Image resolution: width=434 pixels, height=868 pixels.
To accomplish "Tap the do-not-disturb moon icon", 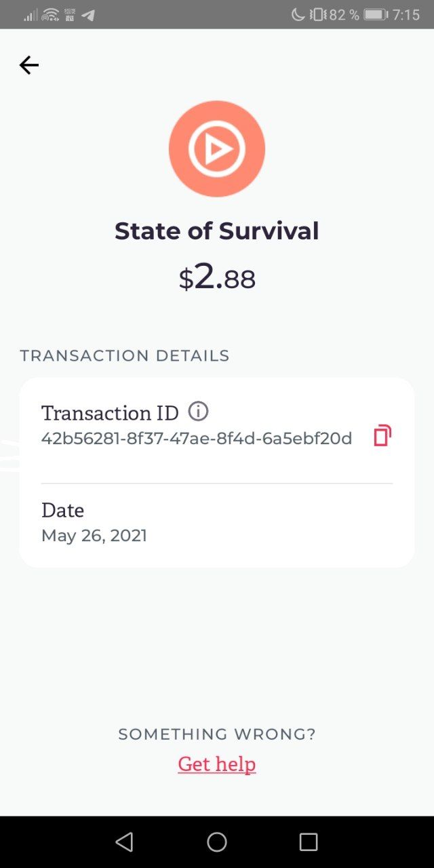I will coord(298,14).
